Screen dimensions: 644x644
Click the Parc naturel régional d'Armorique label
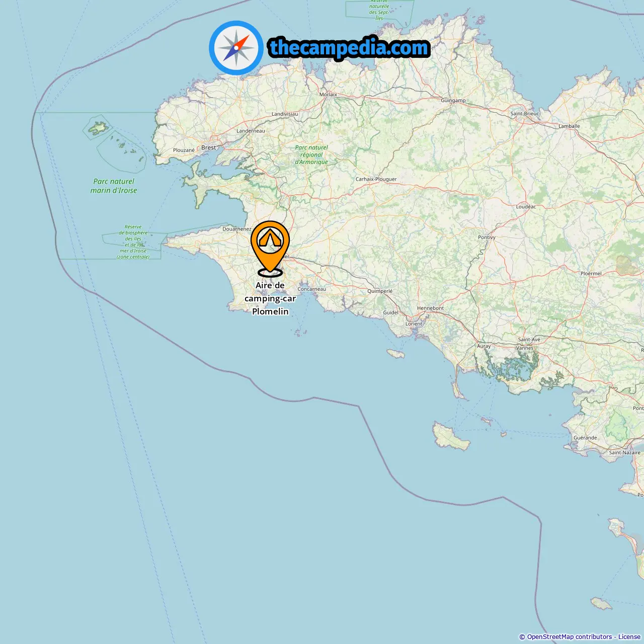tap(311, 154)
